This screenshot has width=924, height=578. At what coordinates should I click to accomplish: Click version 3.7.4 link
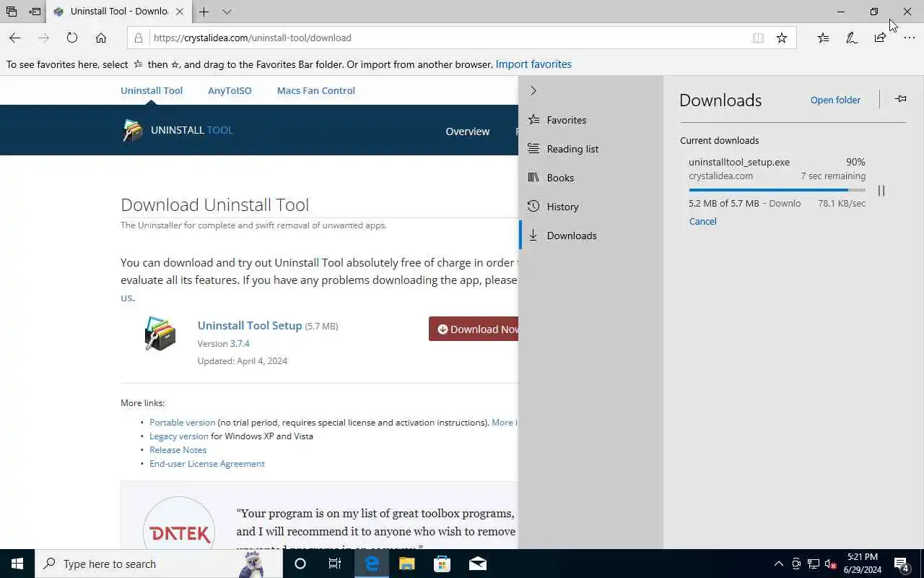pos(240,344)
